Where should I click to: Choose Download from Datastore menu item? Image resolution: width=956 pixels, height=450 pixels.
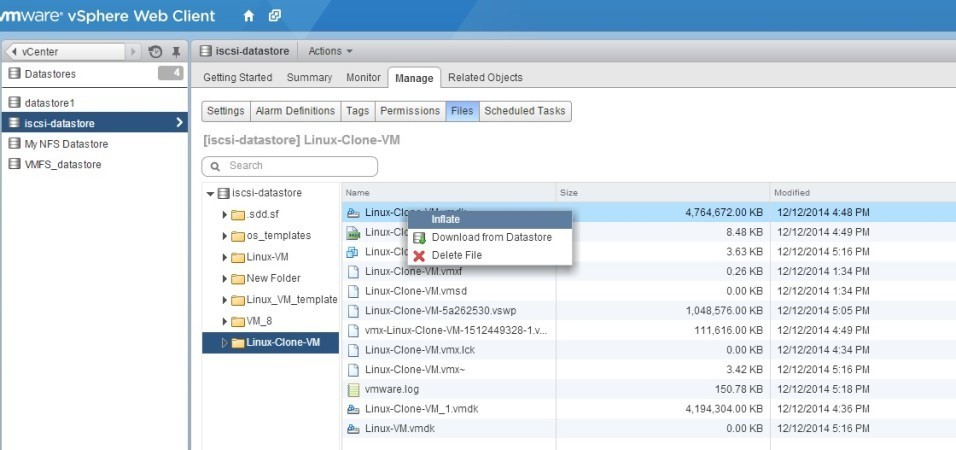(x=490, y=238)
